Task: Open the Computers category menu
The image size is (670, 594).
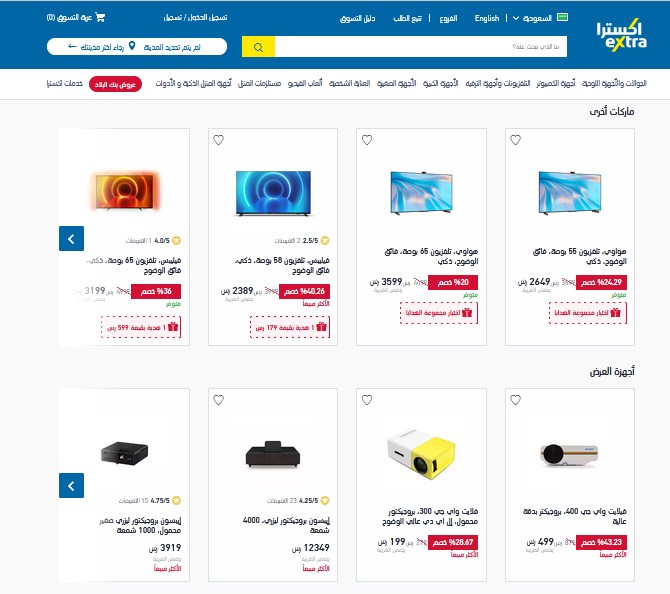Action: [x=555, y=83]
